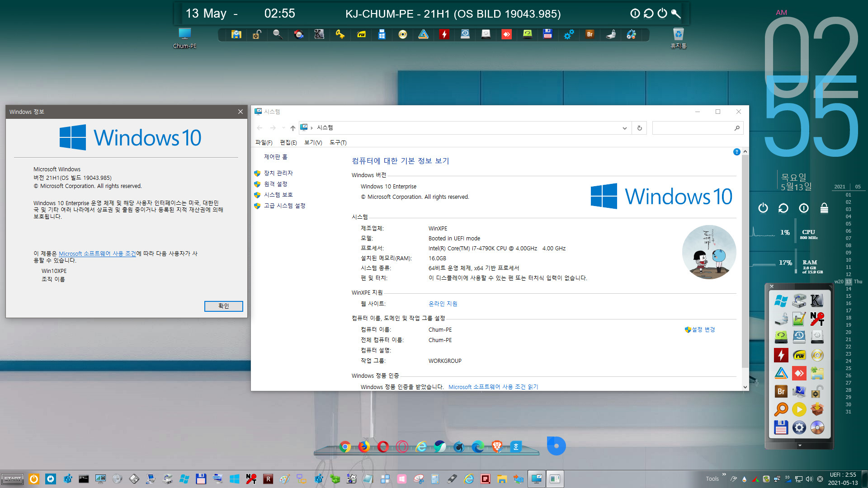Image resolution: width=868 pixels, height=488 pixels.
Task: Launch Microsoft Edge from the dock
Action: pos(478,447)
